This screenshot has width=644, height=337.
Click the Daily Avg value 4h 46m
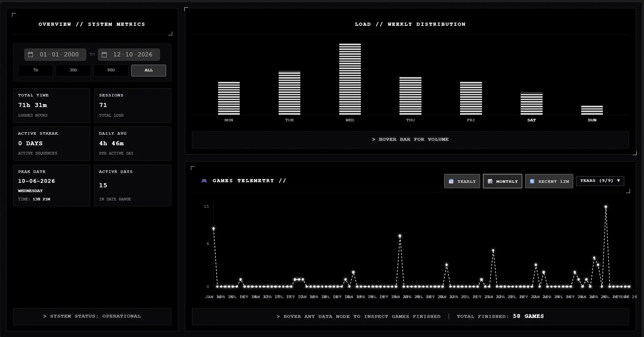112,143
